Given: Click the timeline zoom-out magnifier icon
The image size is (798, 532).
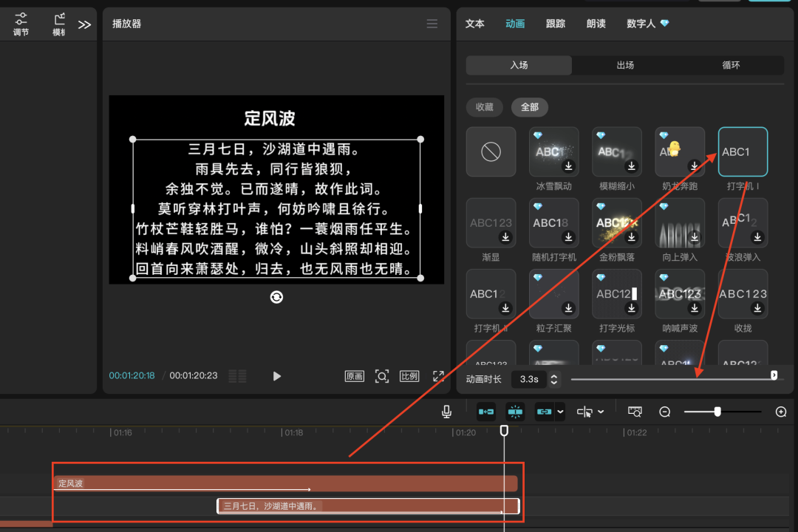Looking at the screenshot, I should click(664, 412).
